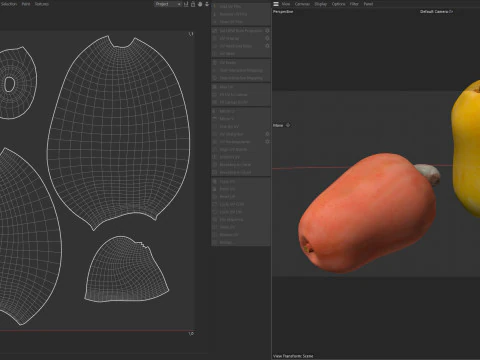Choose Reset UV command

[x=227, y=197]
